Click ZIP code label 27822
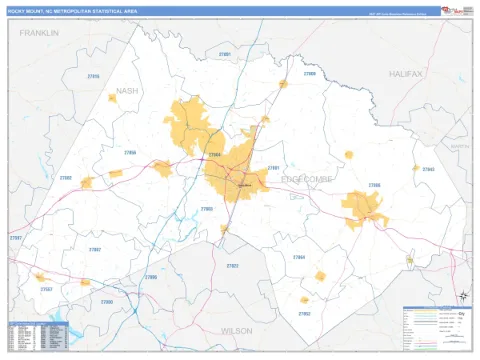The height and width of the screenshot is (360, 480). click(232, 266)
